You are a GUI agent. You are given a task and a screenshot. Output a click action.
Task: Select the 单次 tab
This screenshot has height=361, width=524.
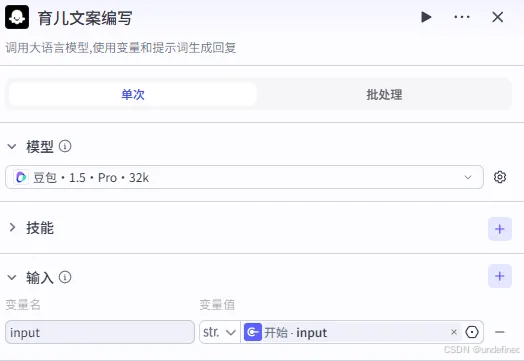[133, 95]
